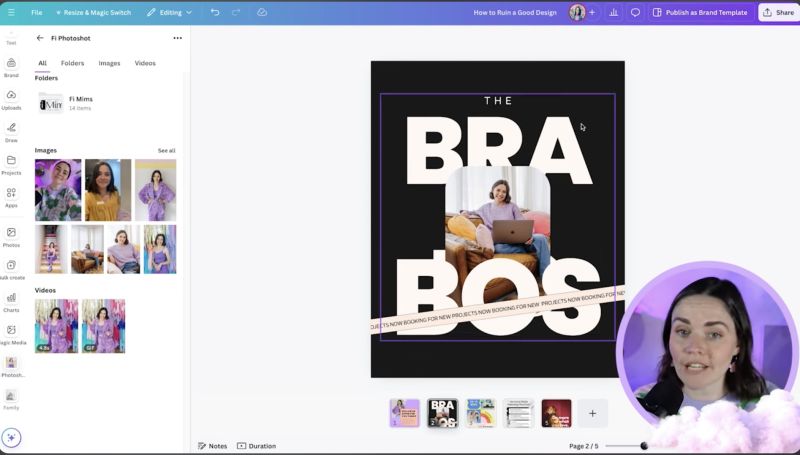Select the brown sofa room image
The width and height of the screenshot is (800, 455).
click(87, 249)
